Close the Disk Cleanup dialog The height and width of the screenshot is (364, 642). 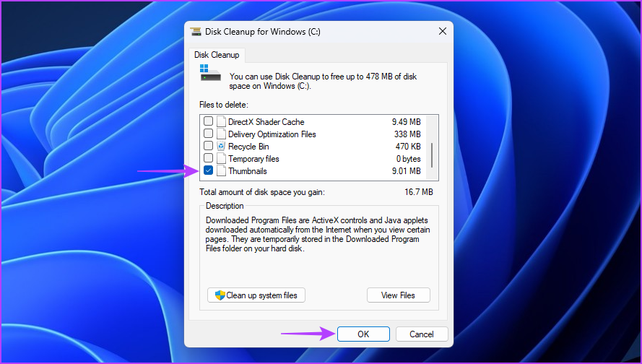(442, 32)
